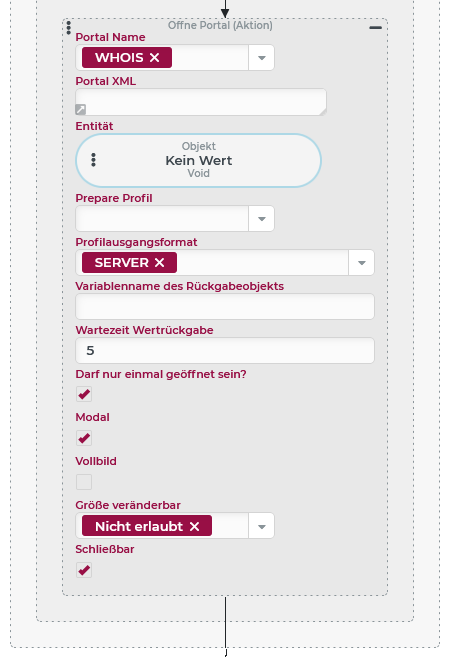Toggle Darf nur einmal geöffnet sein checkbox
This screenshot has width=451, height=657.
pos(84,394)
